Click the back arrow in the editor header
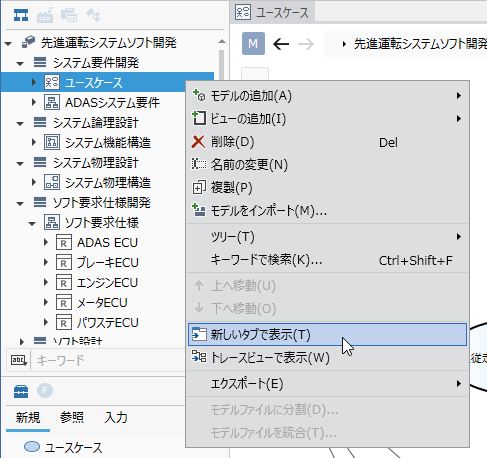The image size is (487, 458). [x=281, y=44]
